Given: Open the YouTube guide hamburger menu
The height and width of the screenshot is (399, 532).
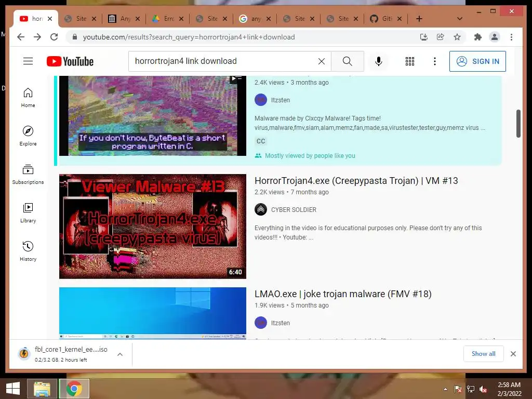Looking at the screenshot, I should pos(28,61).
